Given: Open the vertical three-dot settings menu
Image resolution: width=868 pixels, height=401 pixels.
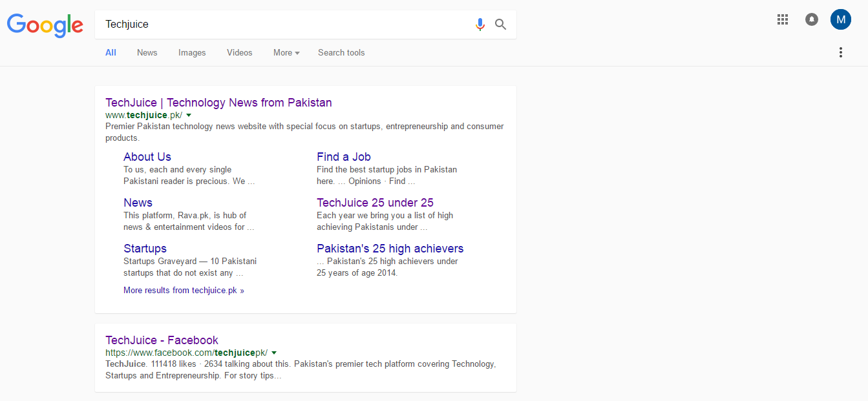Looking at the screenshot, I should tap(841, 52).
